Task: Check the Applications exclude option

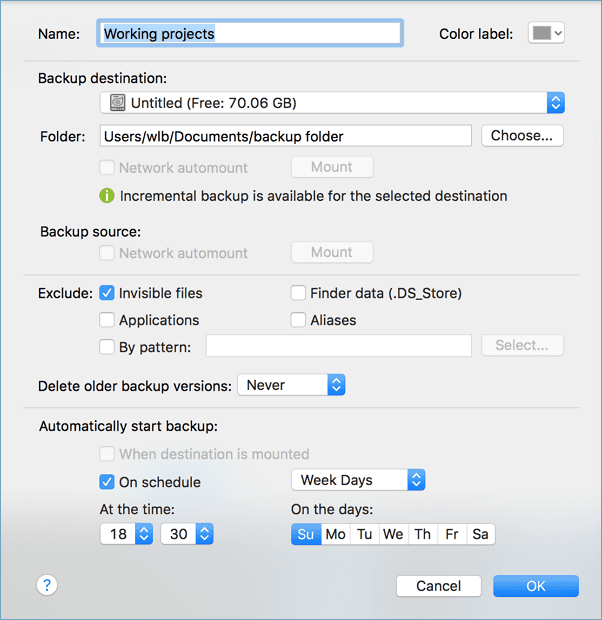Action: pos(108,320)
